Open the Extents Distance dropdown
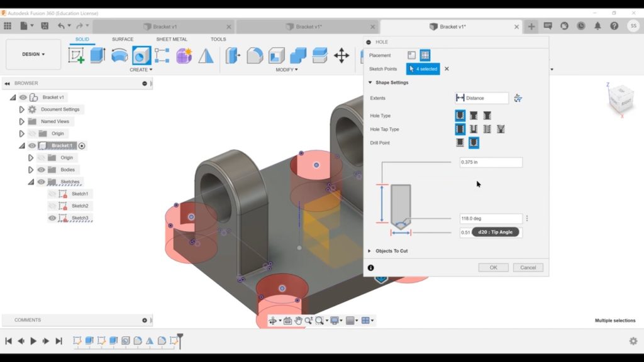Screen dimensions: 644x362 482,98
